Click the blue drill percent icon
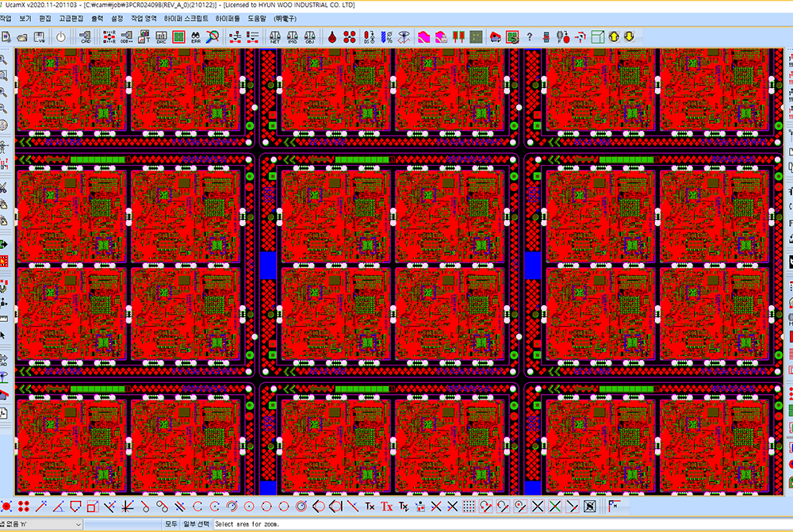This screenshot has width=793, height=532. (386, 37)
